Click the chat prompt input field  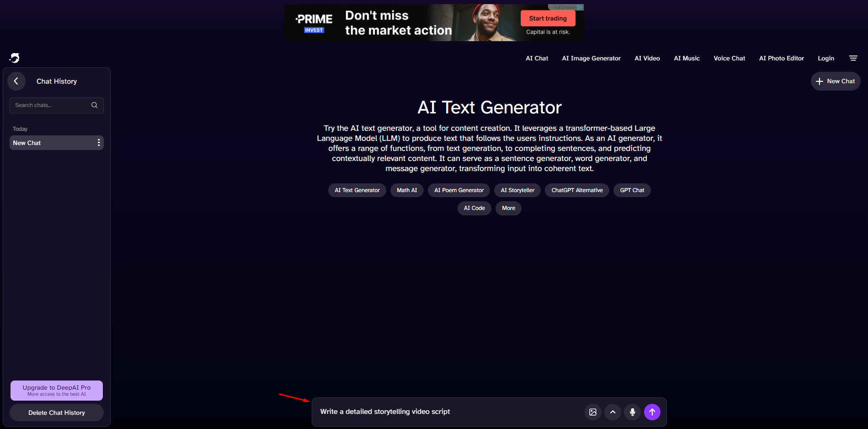pyautogui.click(x=434, y=412)
